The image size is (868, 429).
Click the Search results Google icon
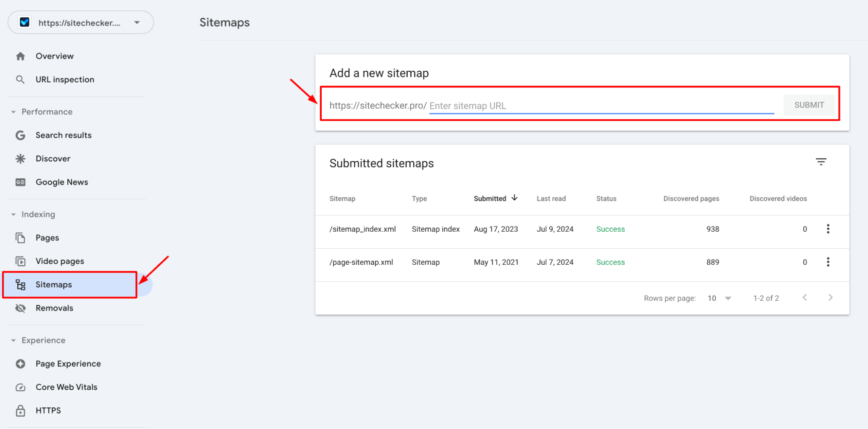pos(20,135)
